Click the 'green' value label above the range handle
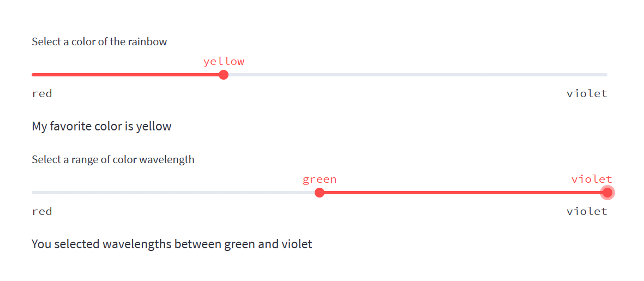The image size is (644, 281). tap(320, 179)
